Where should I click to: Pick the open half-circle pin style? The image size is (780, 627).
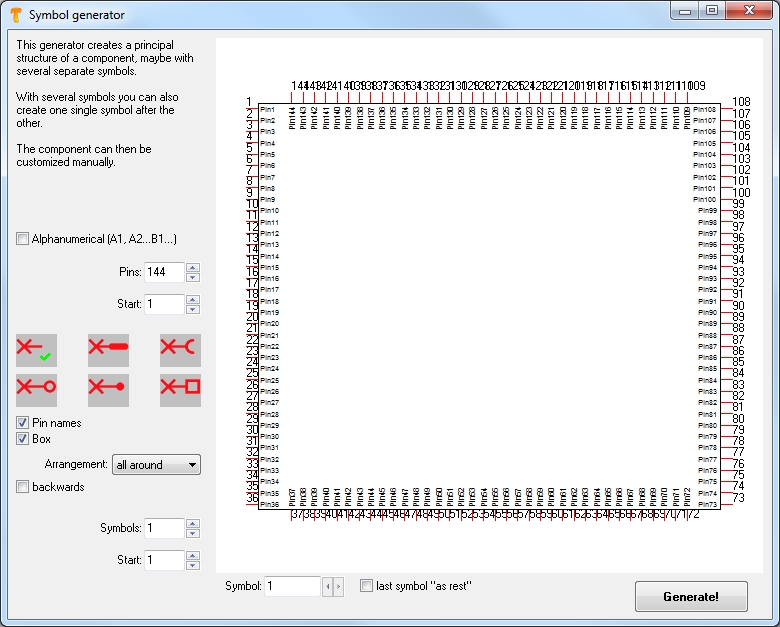click(x=180, y=350)
